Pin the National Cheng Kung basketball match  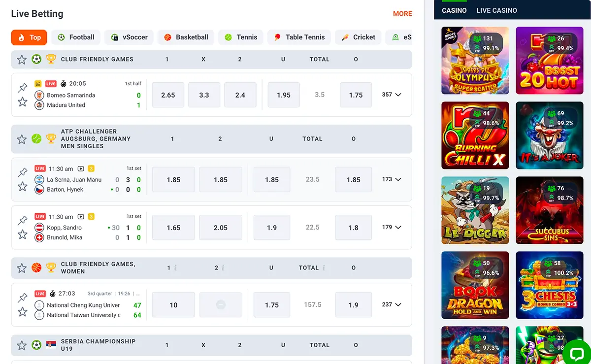click(23, 298)
